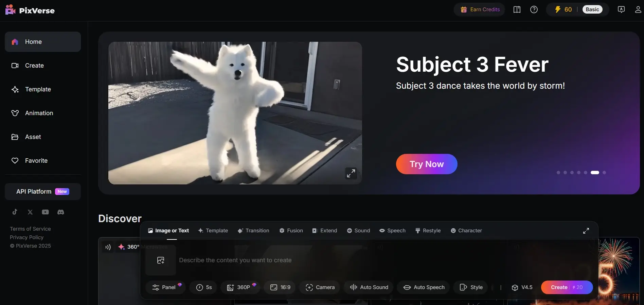Toggle the sound icon on 360° Microwave thumbnail
This screenshot has width=644, height=305.
click(x=108, y=247)
